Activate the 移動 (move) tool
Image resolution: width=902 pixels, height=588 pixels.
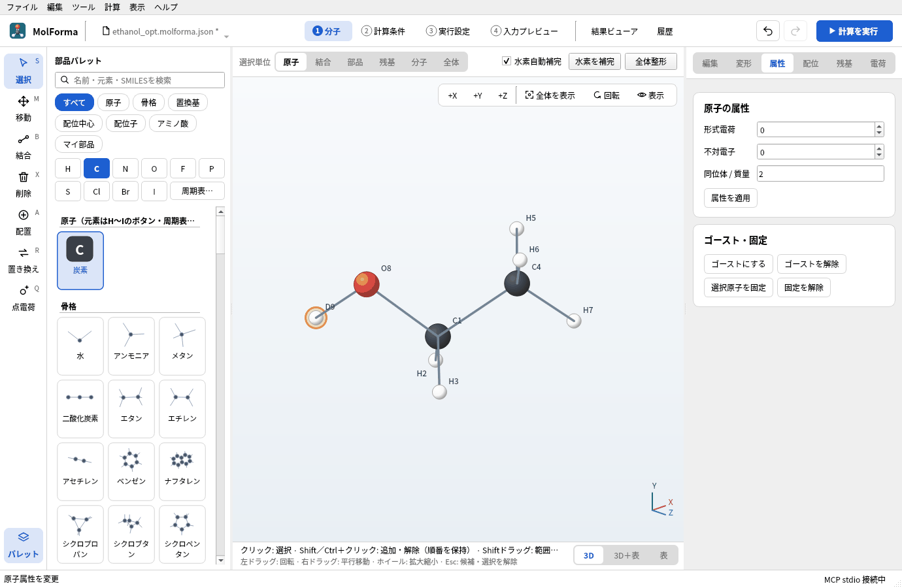(x=24, y=108)
